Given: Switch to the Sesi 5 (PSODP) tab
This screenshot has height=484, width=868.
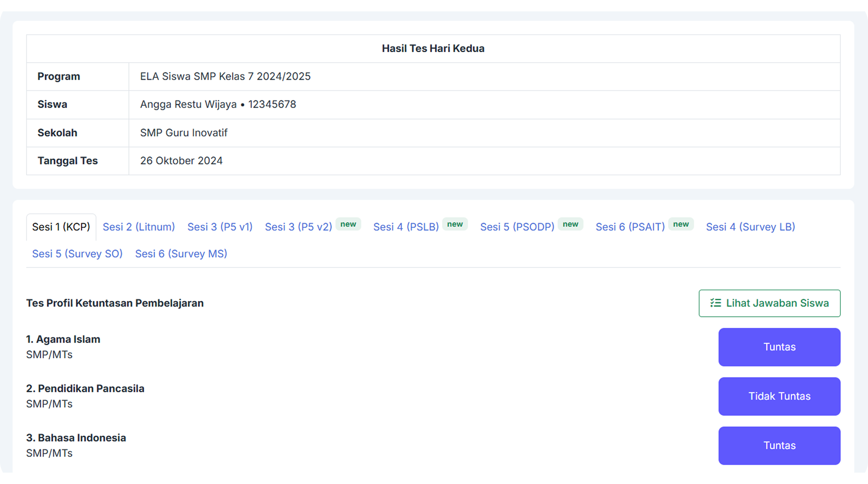Looking at the screenshot, I should click(517, 227).
